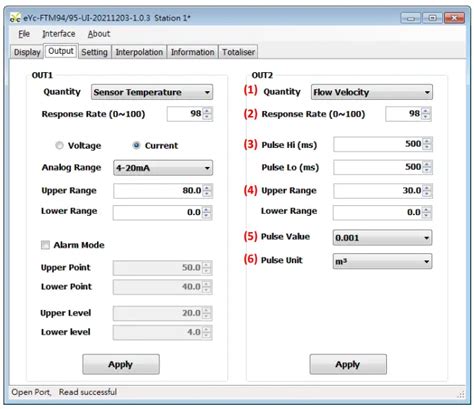
Task: Minimize the eYc-FTM94/95 window
Action: pos(410,18)
